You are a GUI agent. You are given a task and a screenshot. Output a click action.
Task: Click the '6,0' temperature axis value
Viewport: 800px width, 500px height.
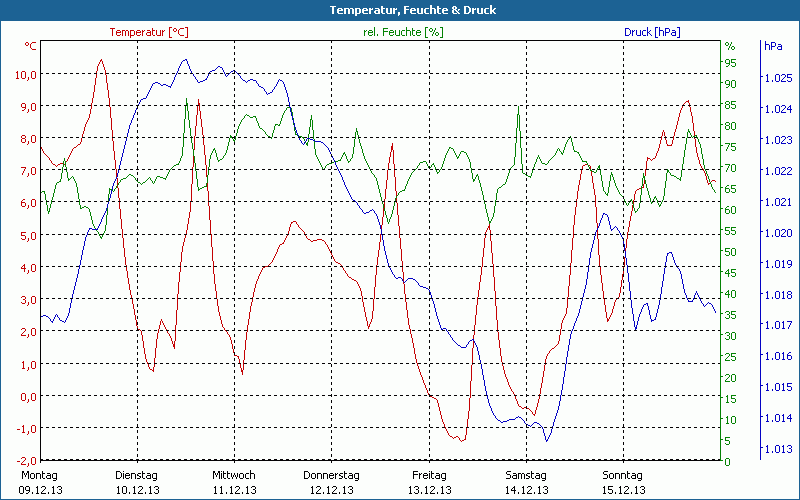tap(29, 203)
